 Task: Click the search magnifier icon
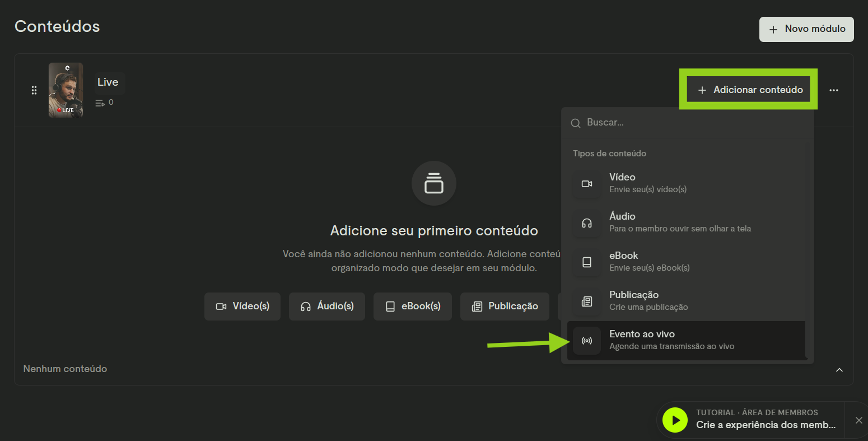(575, 123)
